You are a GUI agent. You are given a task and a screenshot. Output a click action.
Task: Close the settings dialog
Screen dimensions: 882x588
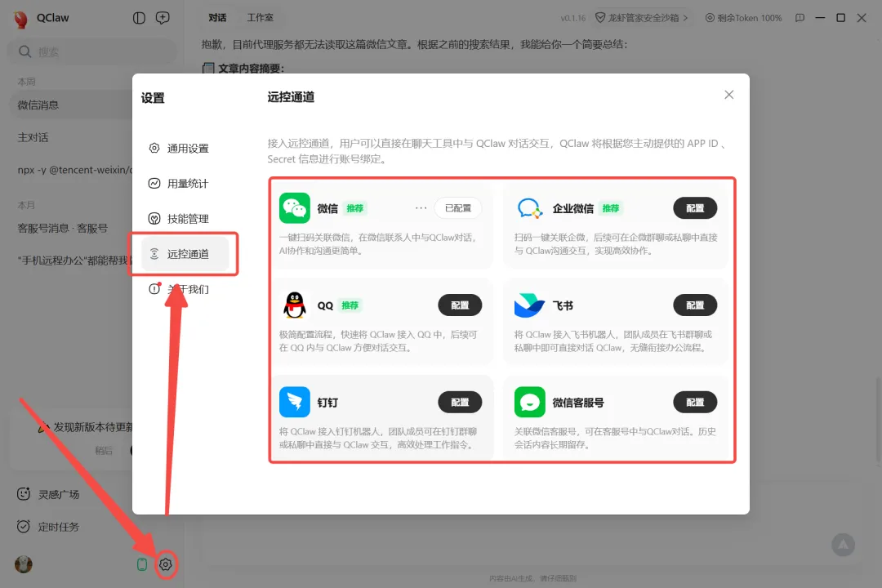(729, 95)
